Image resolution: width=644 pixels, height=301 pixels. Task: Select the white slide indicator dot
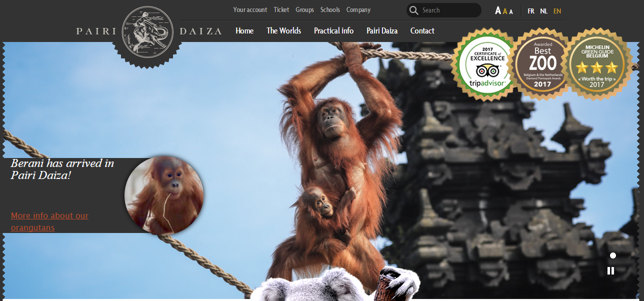[612, 255]
